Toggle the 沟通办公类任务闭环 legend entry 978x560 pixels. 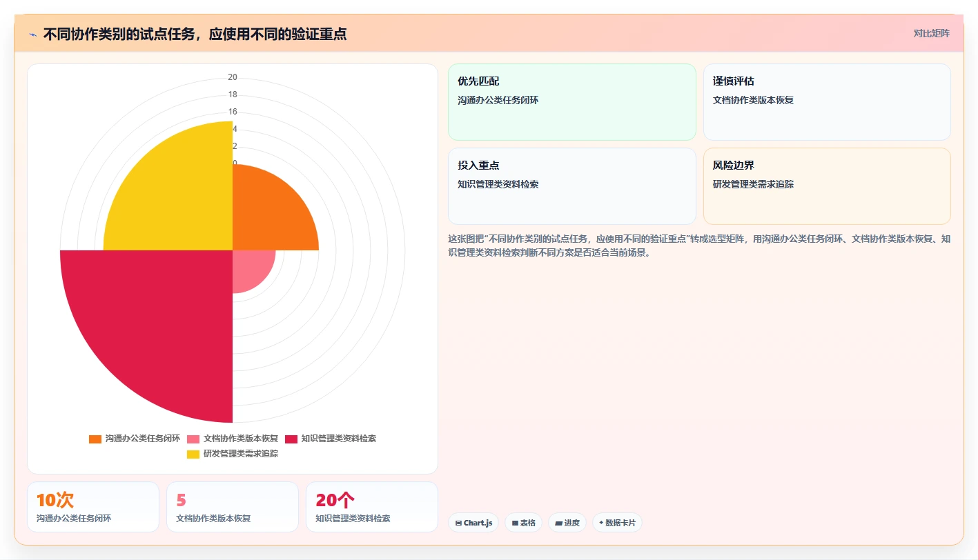[135, 439]
